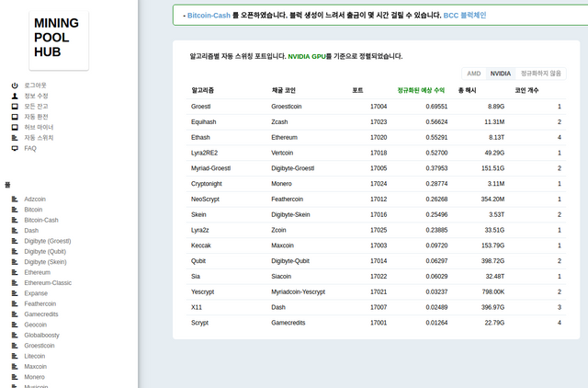Viewport: 588px width, 388px height.
Task: Click the chart icon beside Bitcoin-Cash in sidebar
Action: 15,220
